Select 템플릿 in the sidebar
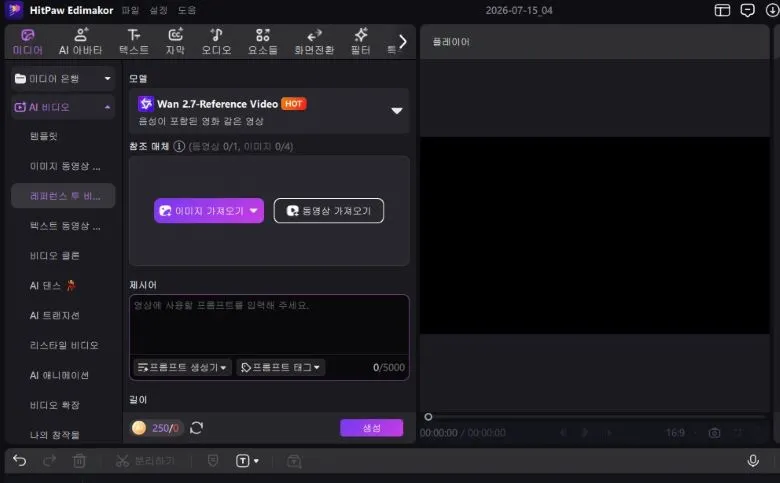 (44, 136)
